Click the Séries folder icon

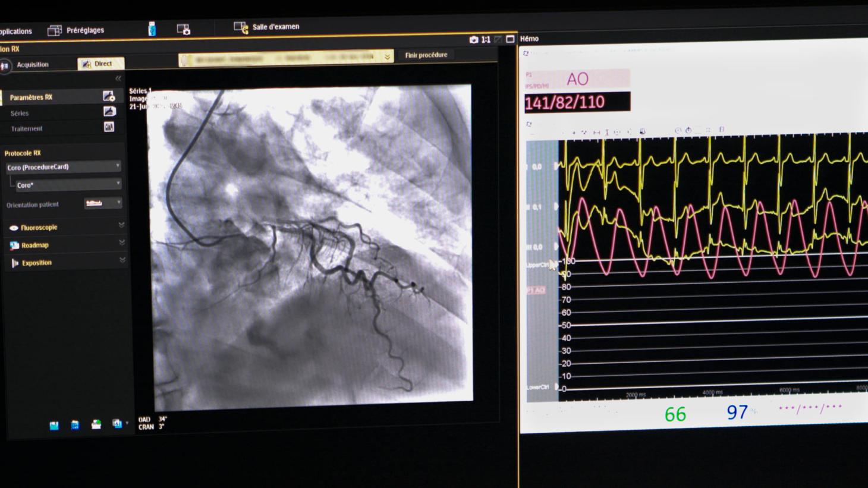point(109,112)
